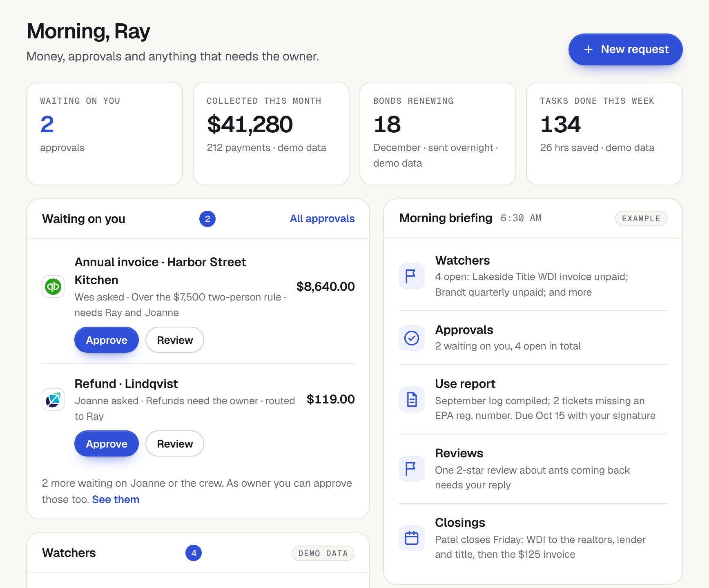The image size is (709, 588).
Task: Open the Bonds renewing stat card
Action: tap(438, 134)
